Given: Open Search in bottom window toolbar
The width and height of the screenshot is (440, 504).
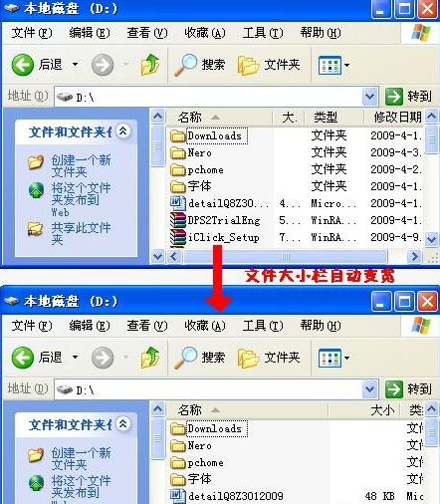Looking at the screenshot, I should [x=200, y=358].
